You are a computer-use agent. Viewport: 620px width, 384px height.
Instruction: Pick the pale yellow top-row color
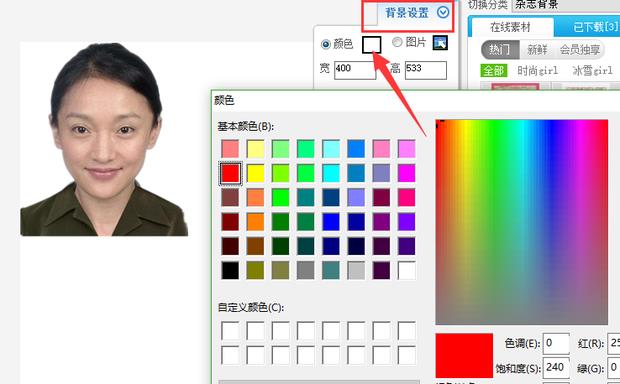click(x=255, y=149)
